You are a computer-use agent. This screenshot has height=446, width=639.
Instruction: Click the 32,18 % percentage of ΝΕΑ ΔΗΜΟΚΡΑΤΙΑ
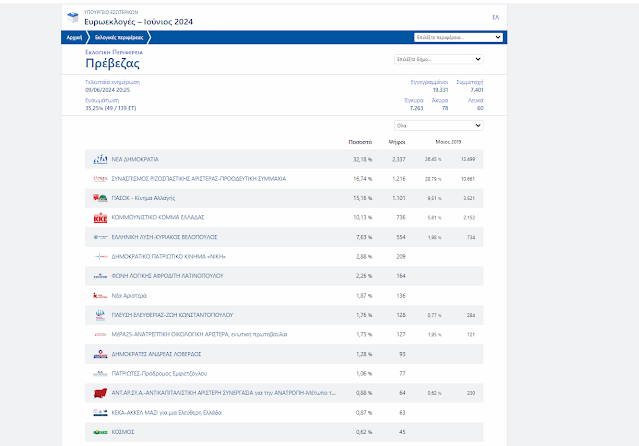(363, 159)
